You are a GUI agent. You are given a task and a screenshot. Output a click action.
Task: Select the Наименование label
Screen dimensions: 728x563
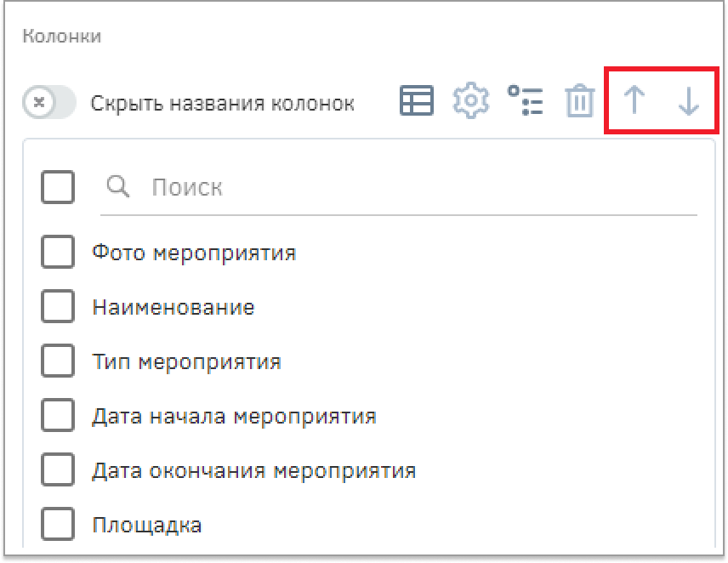click(x=173, y=307)
